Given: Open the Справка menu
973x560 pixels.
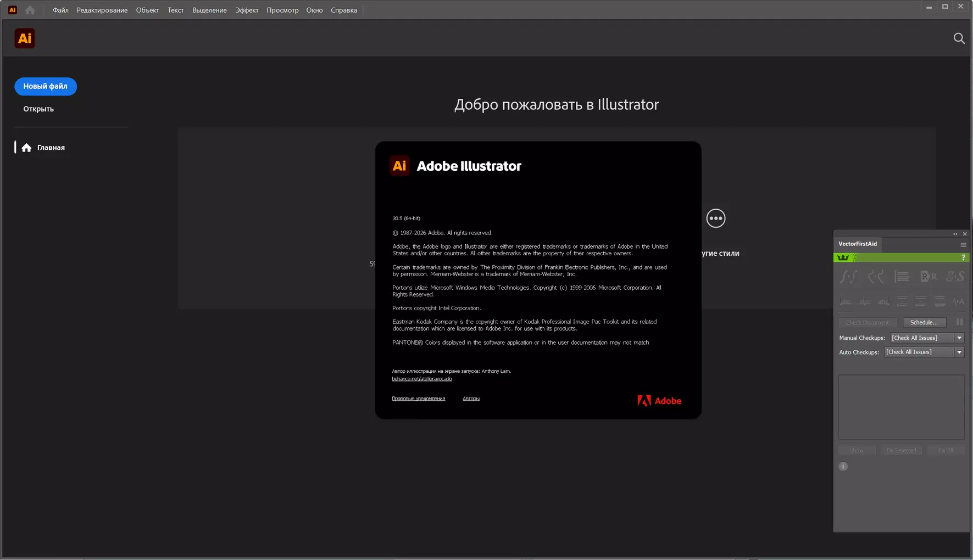Looking at the screenshot, I should [x=344, y=10].
